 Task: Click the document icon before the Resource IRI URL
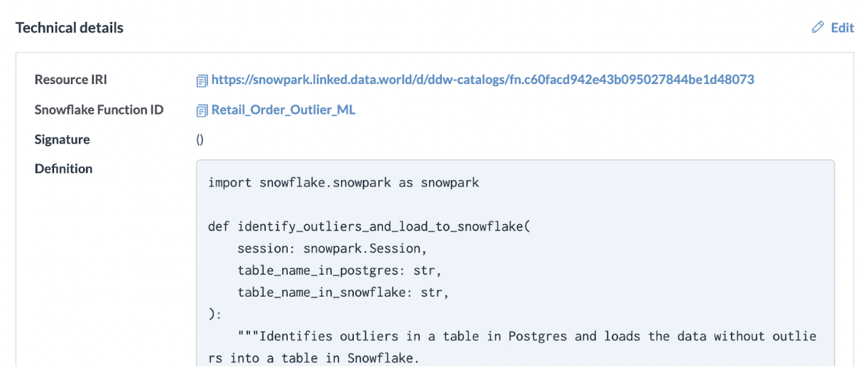click(202, 80)
